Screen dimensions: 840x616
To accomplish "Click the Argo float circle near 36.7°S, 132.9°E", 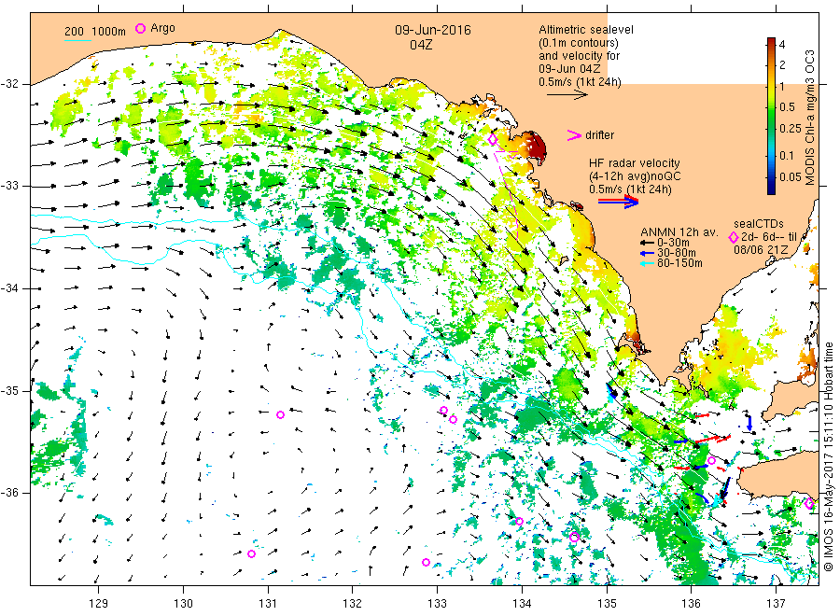I will pyautogui.click(x=426, y=563).
